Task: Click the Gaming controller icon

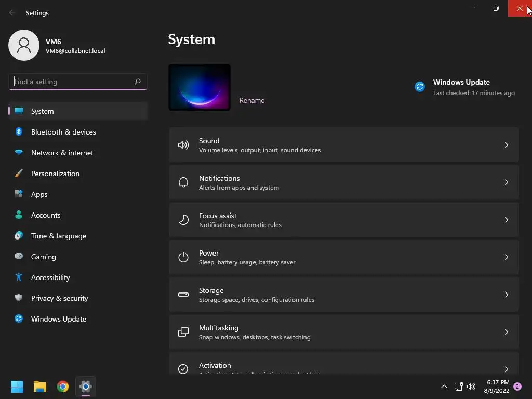Action: (19, 256)
